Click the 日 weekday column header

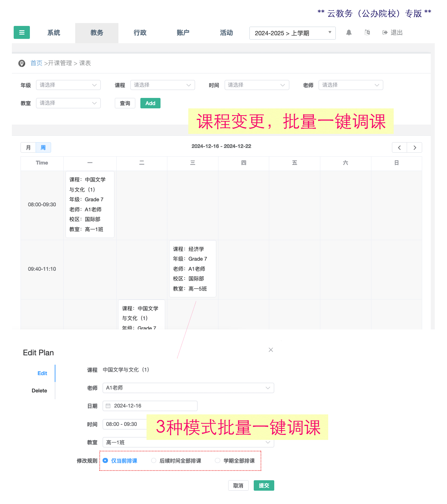point(397,163)
